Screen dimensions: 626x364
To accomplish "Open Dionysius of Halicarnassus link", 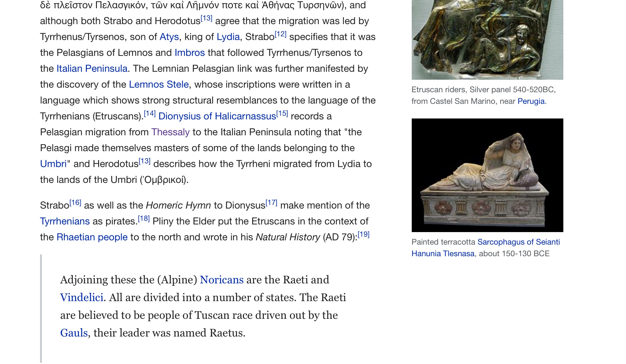I will click(217, 116).
